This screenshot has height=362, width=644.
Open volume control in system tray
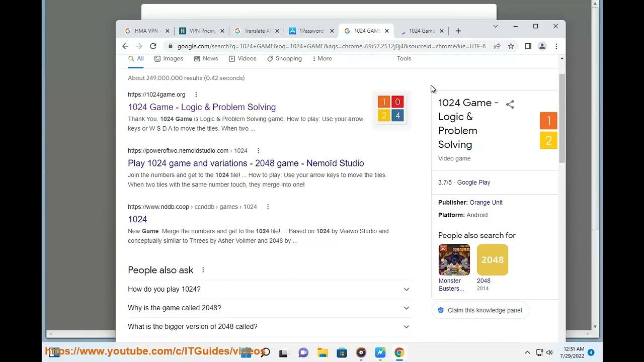(x=550, y=352)
